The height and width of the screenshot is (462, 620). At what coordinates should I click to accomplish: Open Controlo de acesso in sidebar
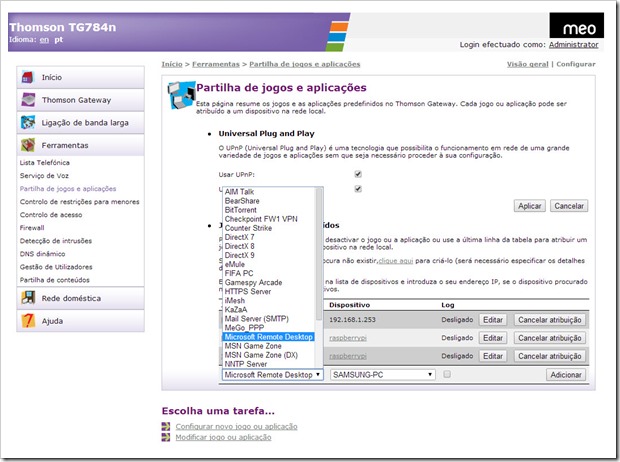point(51,215)
